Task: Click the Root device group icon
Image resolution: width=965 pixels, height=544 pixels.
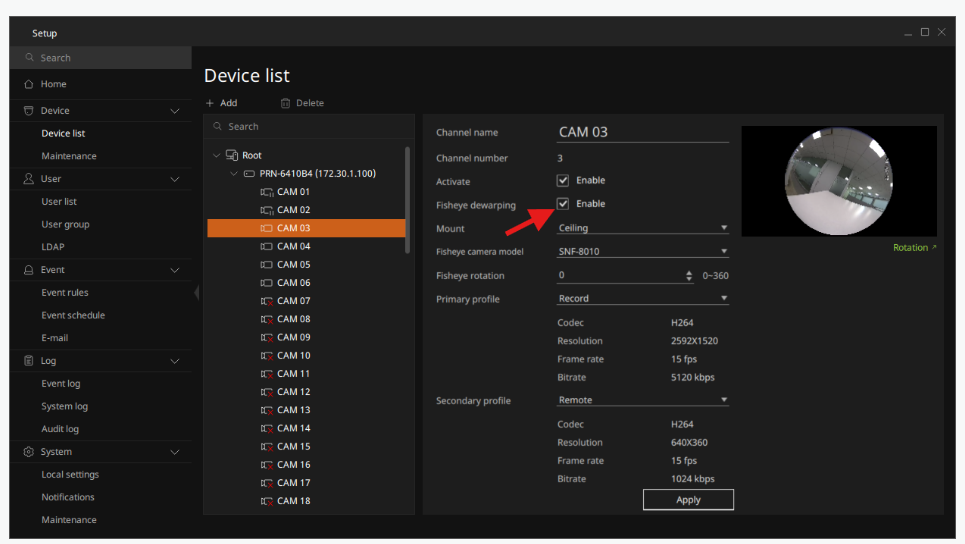Action: pyautogui.click(x=232, y=155)
